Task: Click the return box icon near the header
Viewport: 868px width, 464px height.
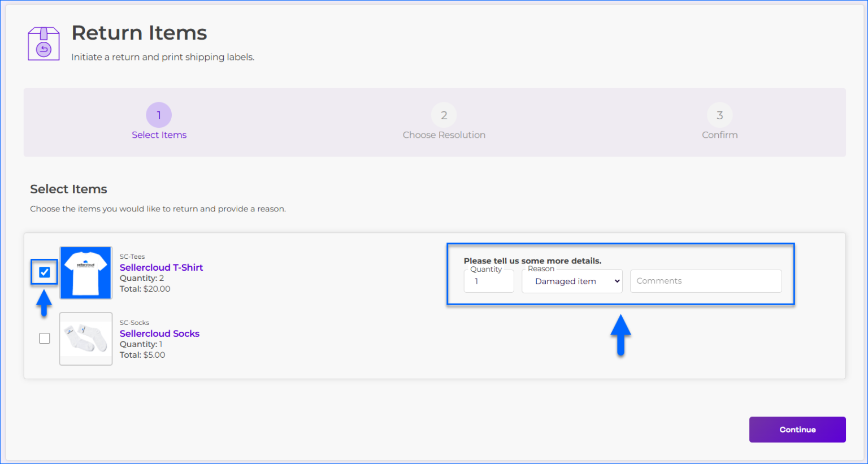Action: [x=43, y=42]
